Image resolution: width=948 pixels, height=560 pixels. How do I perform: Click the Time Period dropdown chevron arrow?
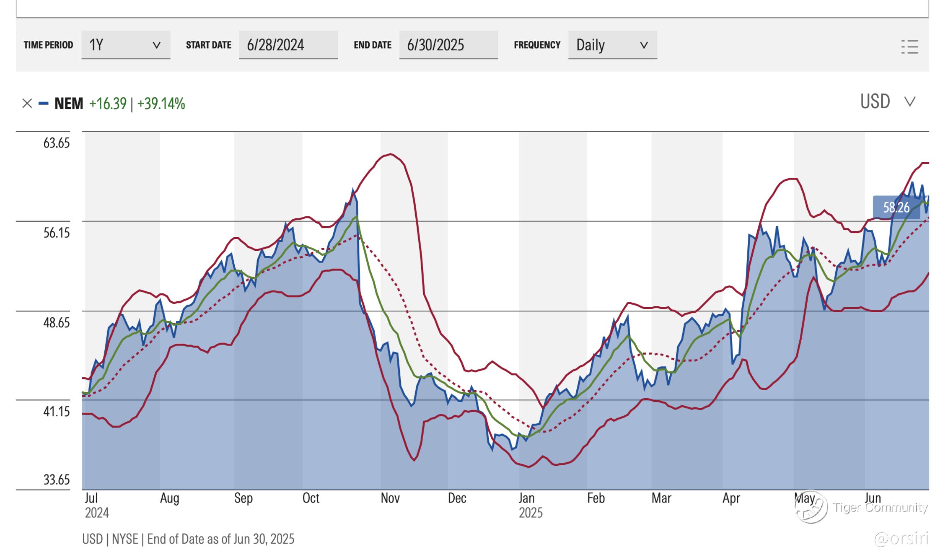(x=156, y=45)
